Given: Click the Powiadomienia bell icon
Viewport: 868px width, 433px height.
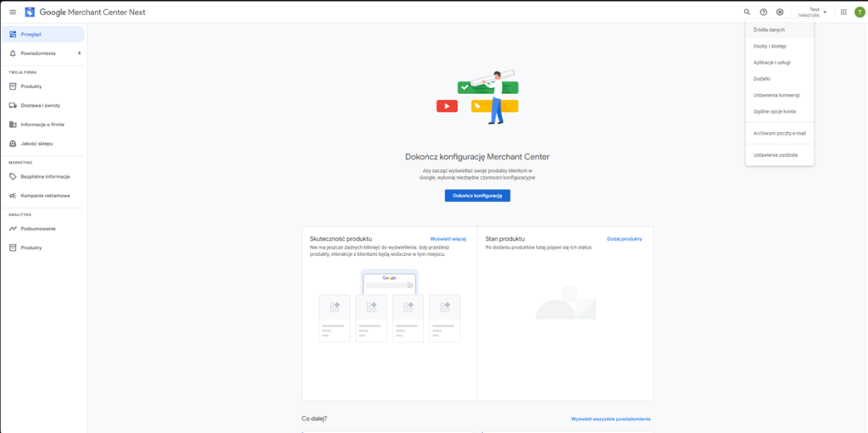Looking at the screenshot, I should [x=13, y=53].
